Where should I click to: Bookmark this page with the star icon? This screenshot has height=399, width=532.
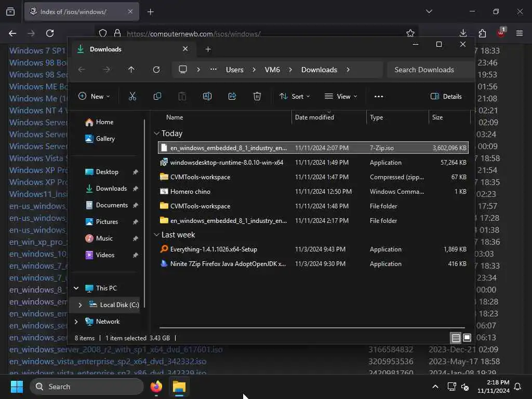[410, 33]
